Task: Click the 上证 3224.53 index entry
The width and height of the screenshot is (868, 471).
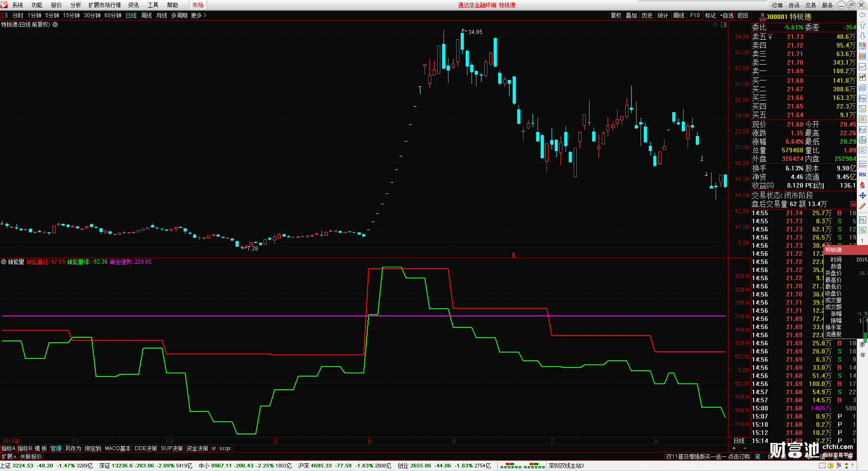Action: coord(47,466)
